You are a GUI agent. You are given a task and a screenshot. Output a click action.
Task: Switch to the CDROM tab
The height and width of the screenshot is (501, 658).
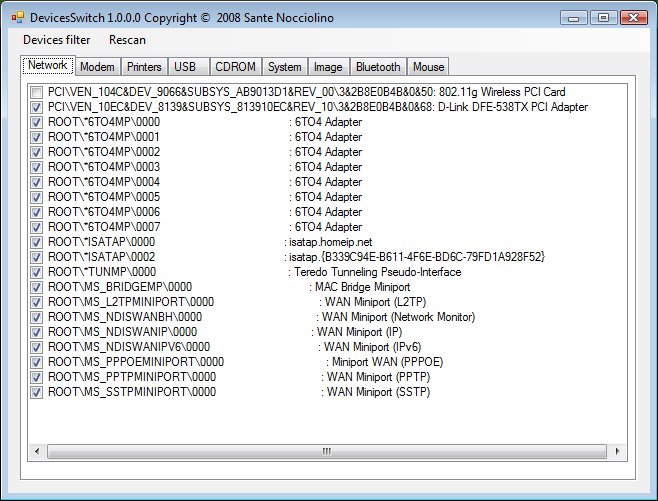click(235, 67)
